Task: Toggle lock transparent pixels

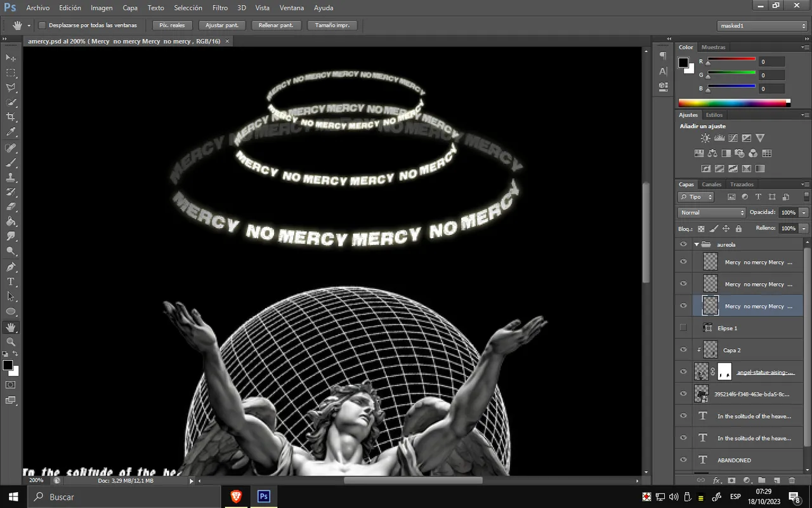Action: [x=701, y=229]
